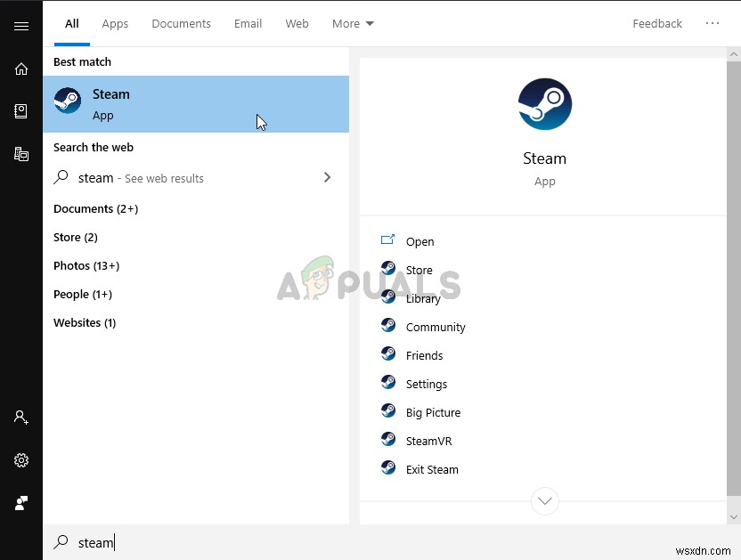
Task: Expand Photos (13+) results
Action: [86, 265]
